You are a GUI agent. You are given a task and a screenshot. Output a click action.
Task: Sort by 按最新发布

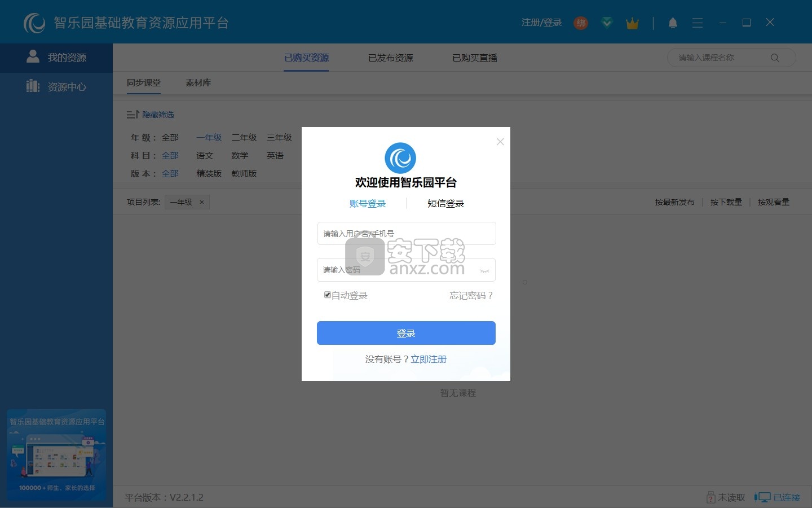point(674,202)
